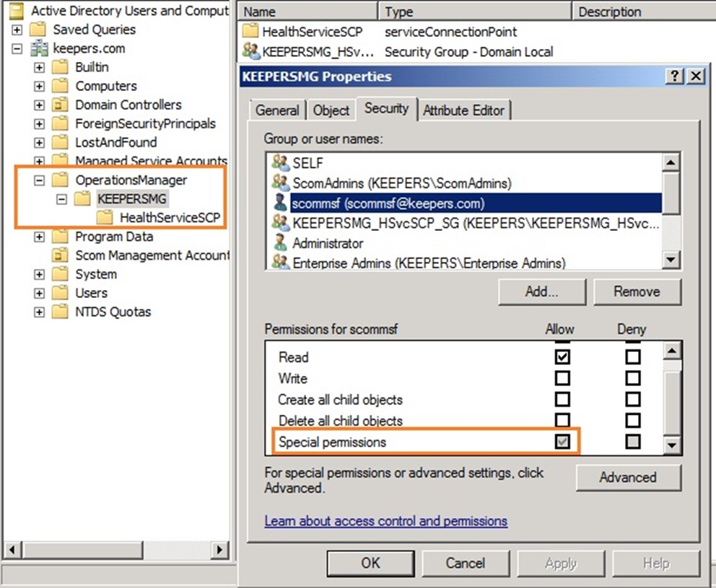Click the Domain Controllers OU icon

[61, 105]
